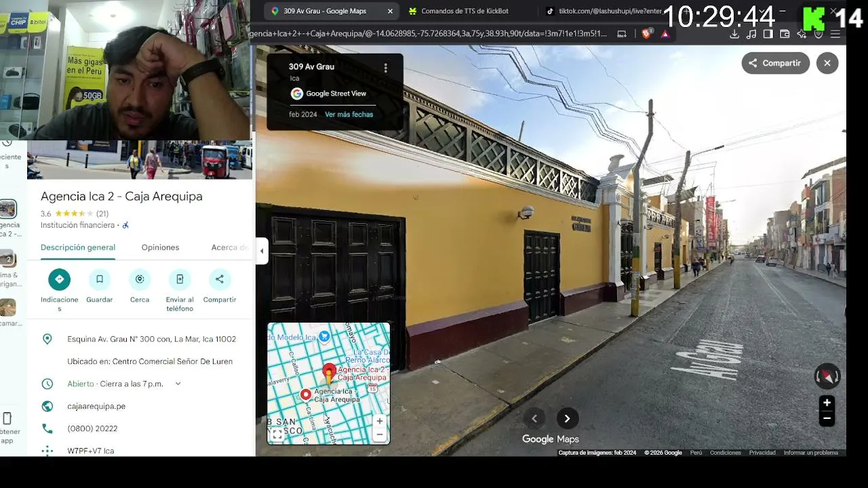The image size is (868, 488).
Task: Click the browser address bar URL
Action: click(x=429, y=33)
